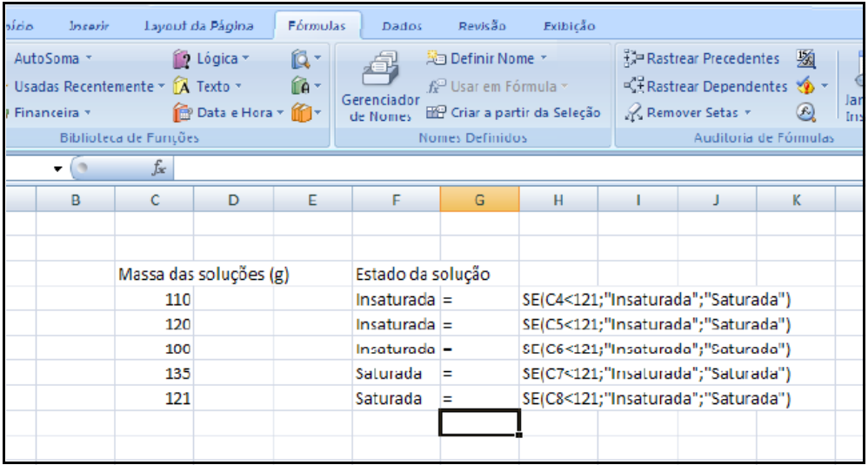Expand the Data e Hora dropdown
The height and width of the screenshot is (465, 868).
[280, 113]
